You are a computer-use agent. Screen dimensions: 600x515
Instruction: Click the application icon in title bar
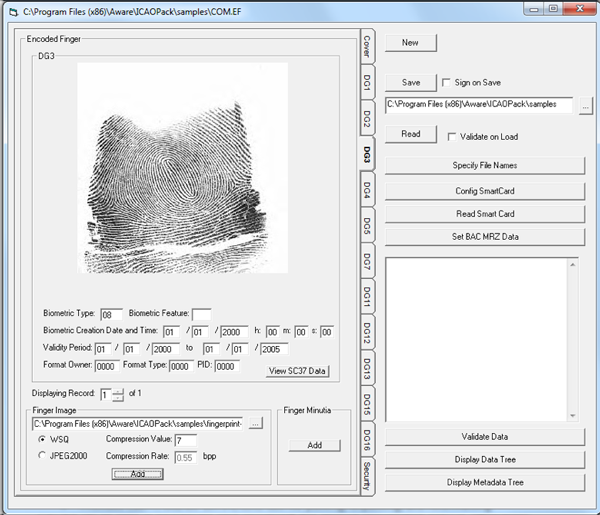coord(12,10)
